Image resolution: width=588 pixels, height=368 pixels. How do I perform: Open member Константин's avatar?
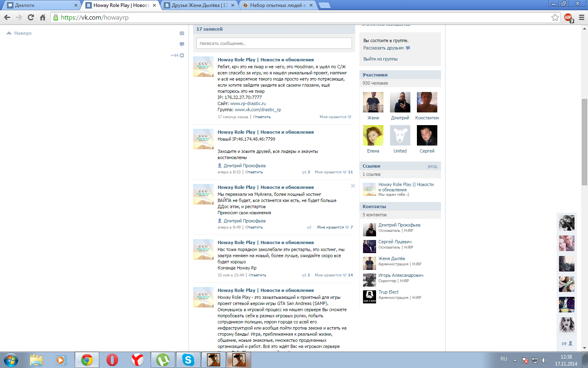[427, 102]
